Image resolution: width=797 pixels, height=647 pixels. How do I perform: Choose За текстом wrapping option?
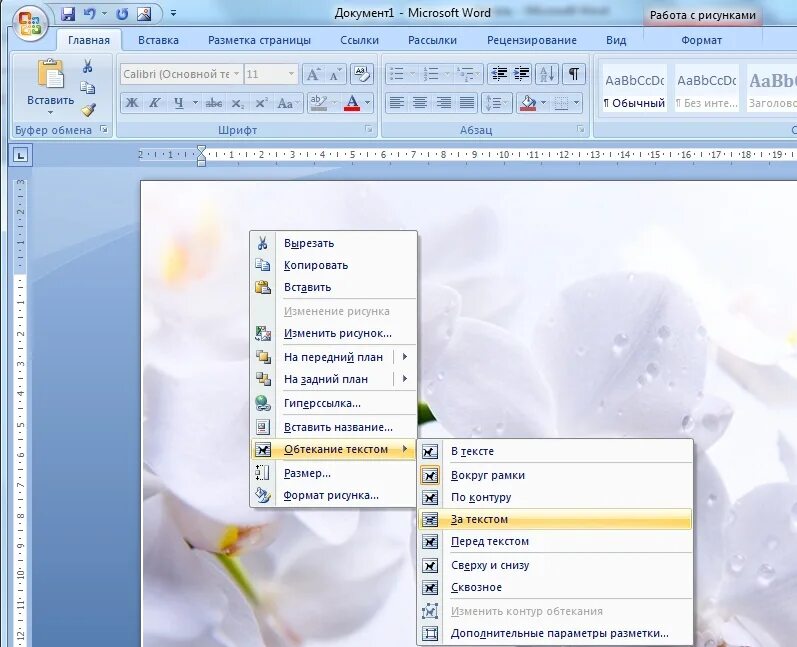tap(555, 519)
